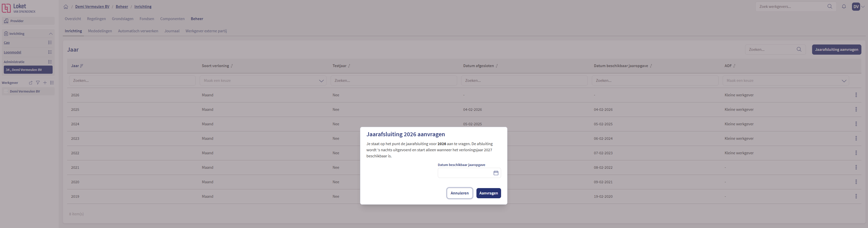Sort the Soort verloning column
868x228 pixels.
232,66
